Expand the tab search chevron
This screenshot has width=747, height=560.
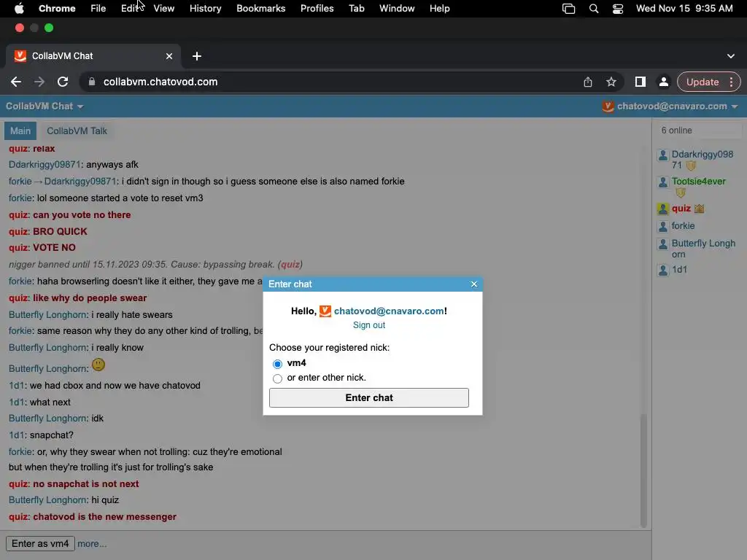[x=731, y=56]
